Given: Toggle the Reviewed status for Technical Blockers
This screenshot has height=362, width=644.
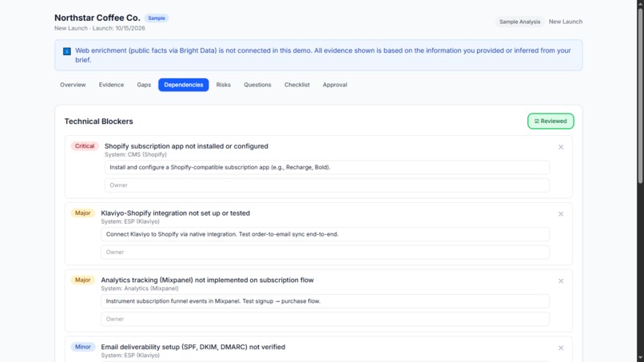Looking at the screenshot, I should click(551, 121).
